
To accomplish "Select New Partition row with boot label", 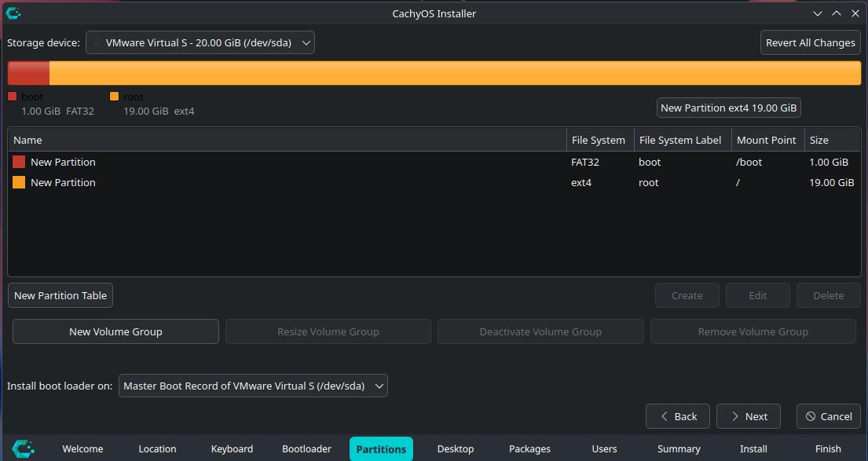I will [434, 162].
